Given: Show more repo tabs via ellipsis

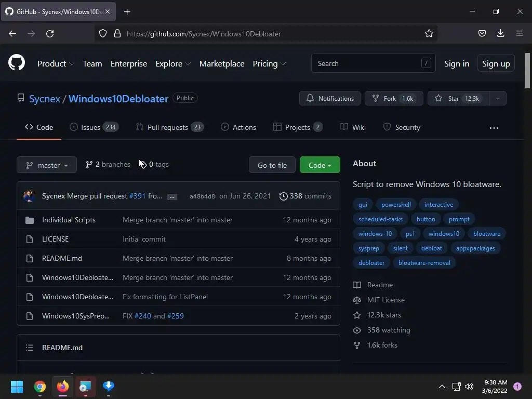Looking at the screenshot, I should click(x=494, y=128).
